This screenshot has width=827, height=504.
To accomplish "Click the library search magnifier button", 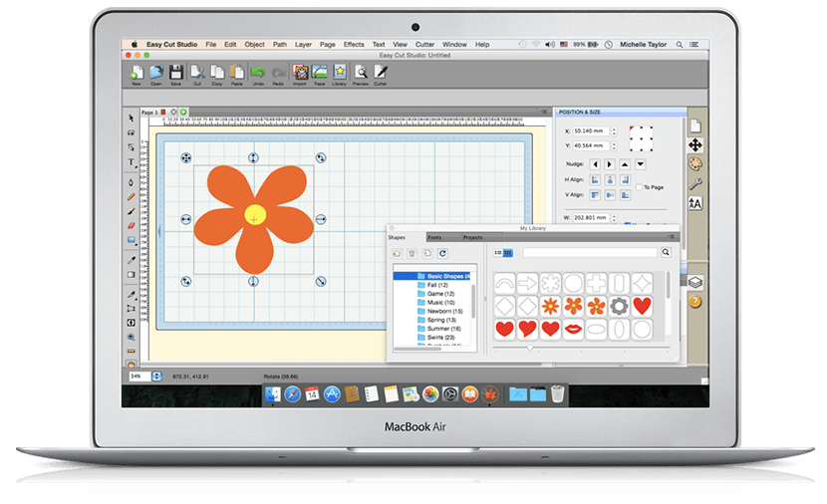I will [x=666, y=253].
